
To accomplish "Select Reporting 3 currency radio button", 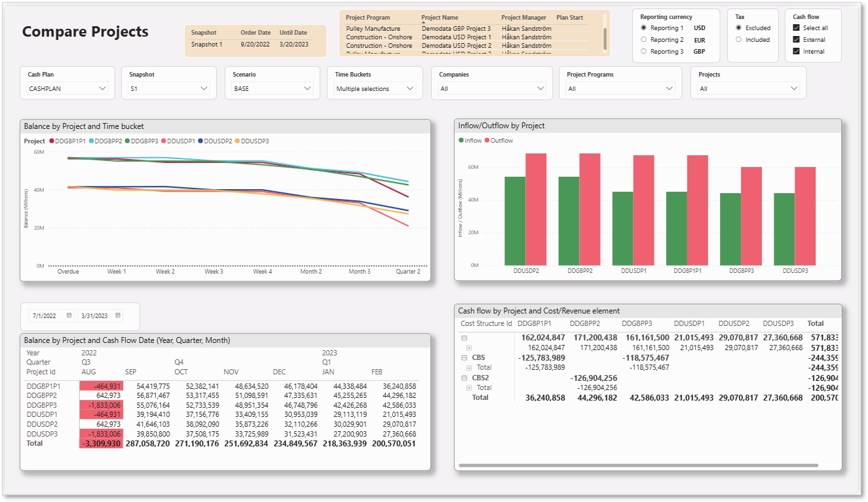I will 644,52.
